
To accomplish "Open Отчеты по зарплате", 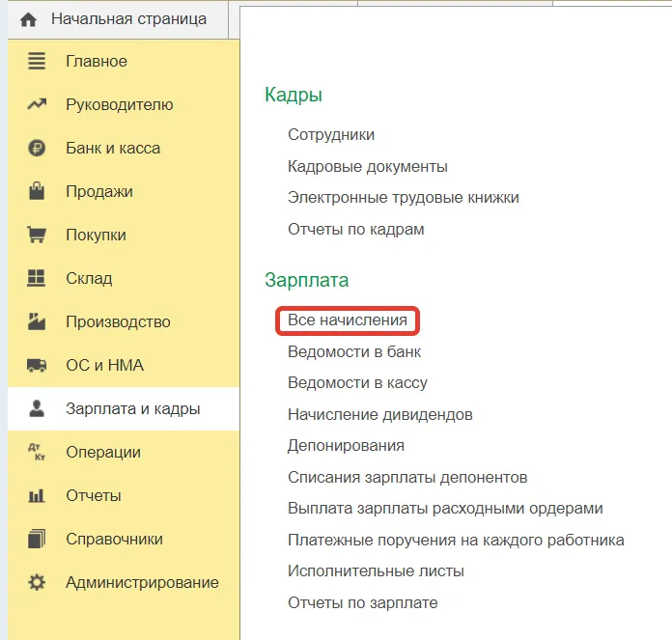I will tap(363, 602).
